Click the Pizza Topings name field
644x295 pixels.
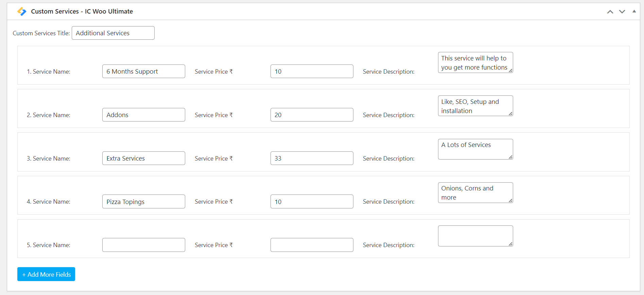pos(144,202)
